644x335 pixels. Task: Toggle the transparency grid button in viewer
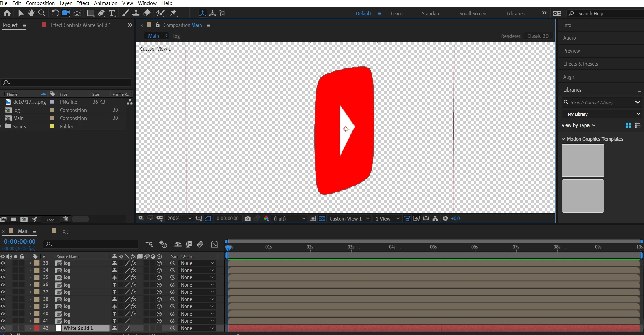322,219
